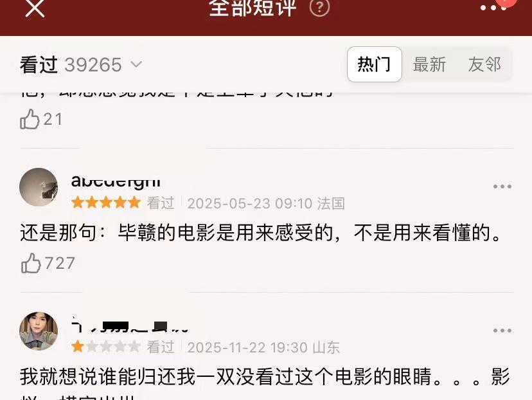Screen dimensions: 532x400
Task: Click the redacted username of the 山东 reviewer
Action: pos(129,326)
